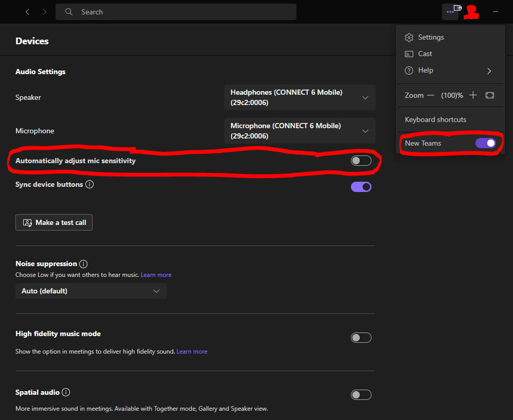
Task: Go forward with the right arrow
Action: [x=44, y=12]
